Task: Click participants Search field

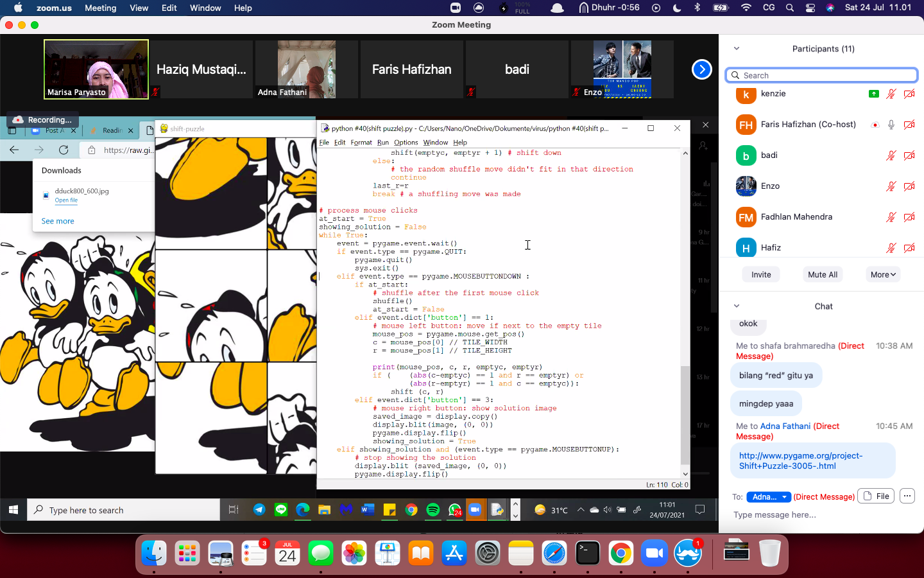Action: (x=821, y=75)
